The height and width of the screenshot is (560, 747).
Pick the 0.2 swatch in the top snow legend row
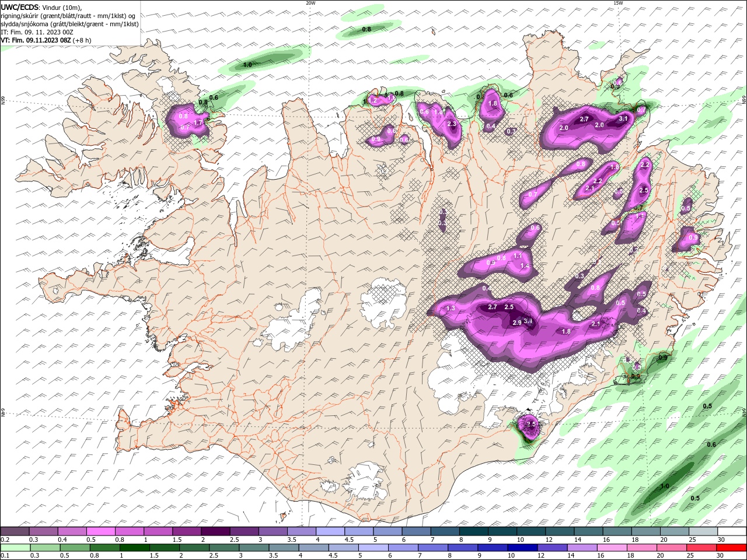15,531
